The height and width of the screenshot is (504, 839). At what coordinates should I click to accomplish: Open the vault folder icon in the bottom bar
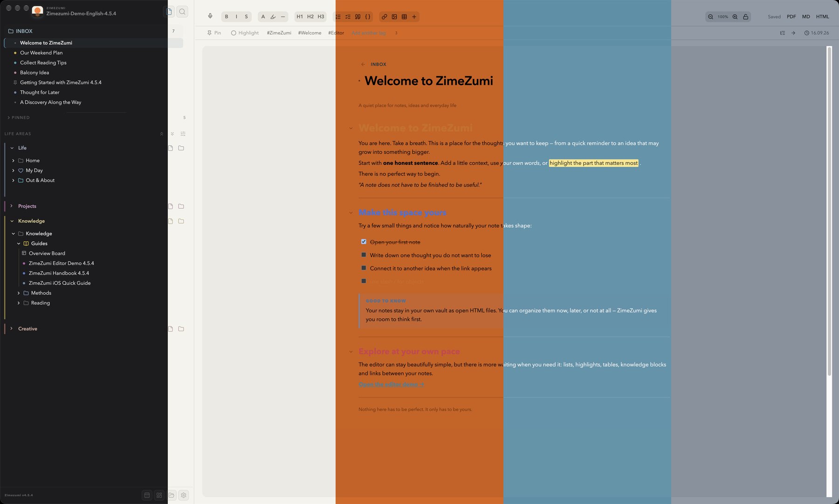(x=172, y=495)
